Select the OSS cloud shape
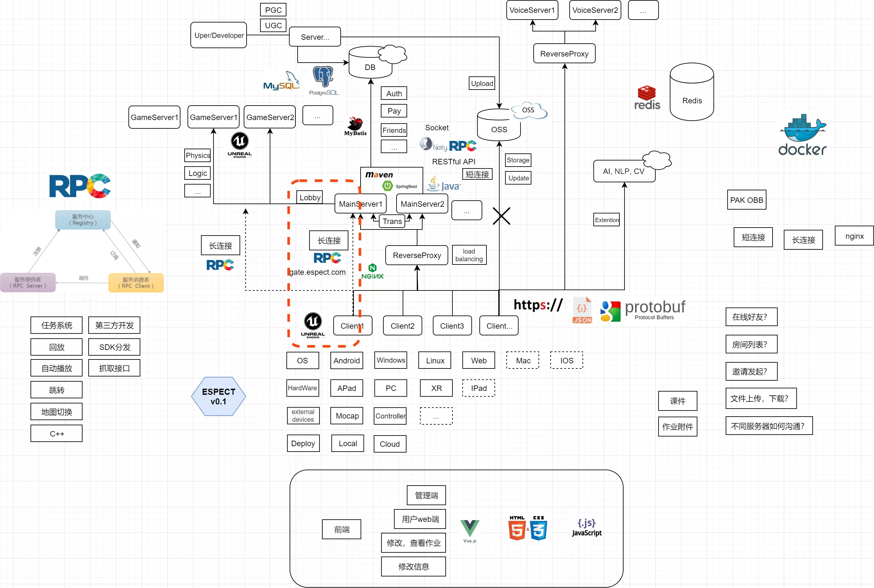The height and width of the screenshot is (588, 874). coord(529,110)
